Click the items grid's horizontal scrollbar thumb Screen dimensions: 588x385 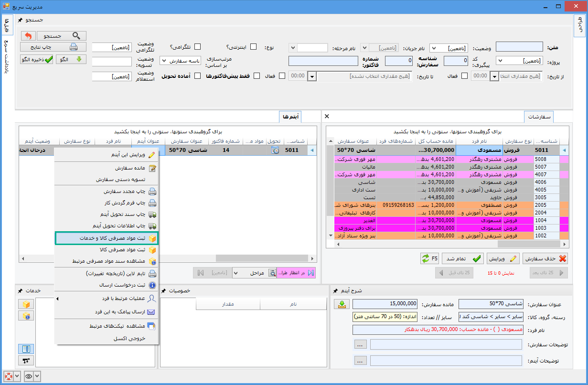coord(262,258)
